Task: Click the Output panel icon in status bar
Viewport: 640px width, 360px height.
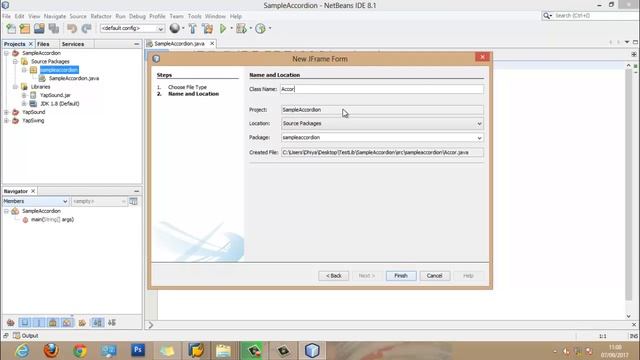Action: [16, 336]
